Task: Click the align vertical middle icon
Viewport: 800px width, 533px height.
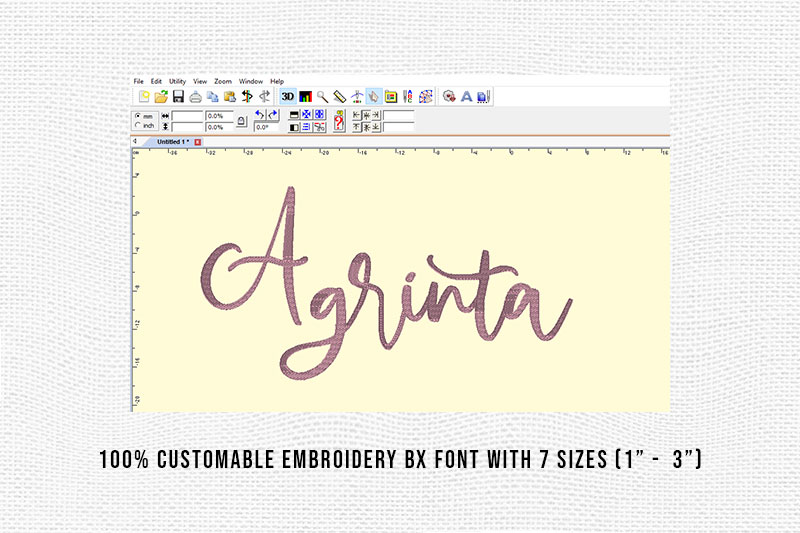Action: coord(366,127)
